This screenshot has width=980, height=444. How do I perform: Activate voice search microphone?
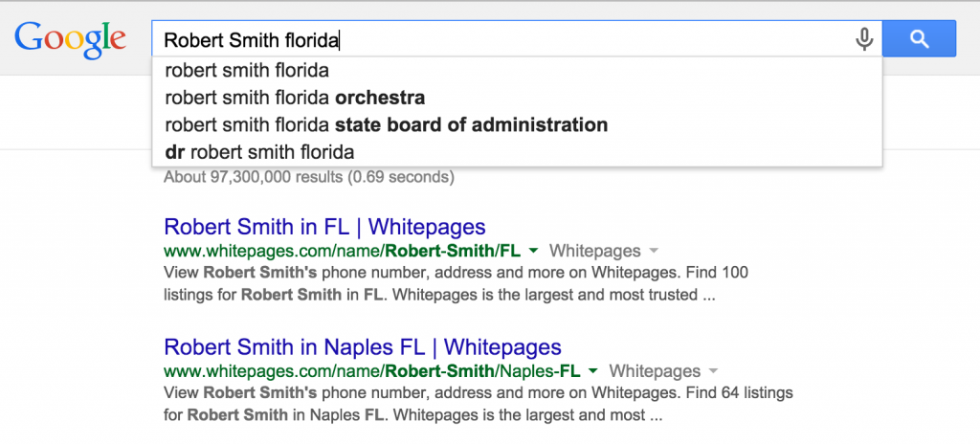(864, 39)
